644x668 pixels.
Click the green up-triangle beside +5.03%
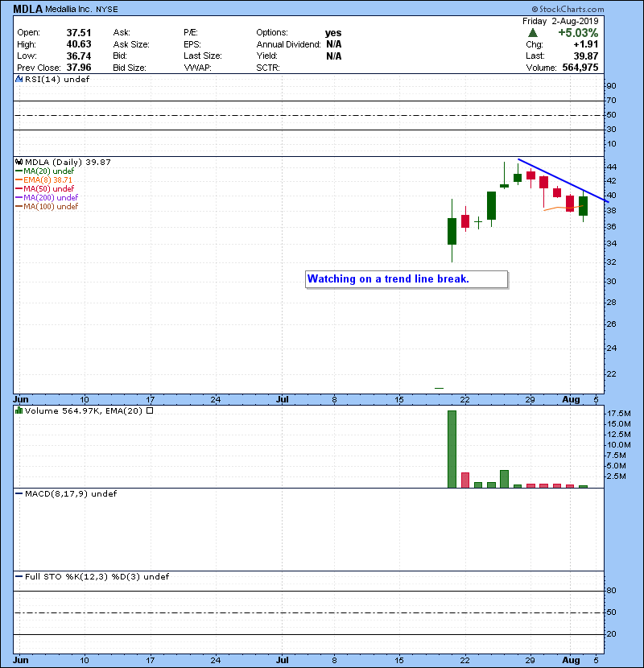(533, 33)
